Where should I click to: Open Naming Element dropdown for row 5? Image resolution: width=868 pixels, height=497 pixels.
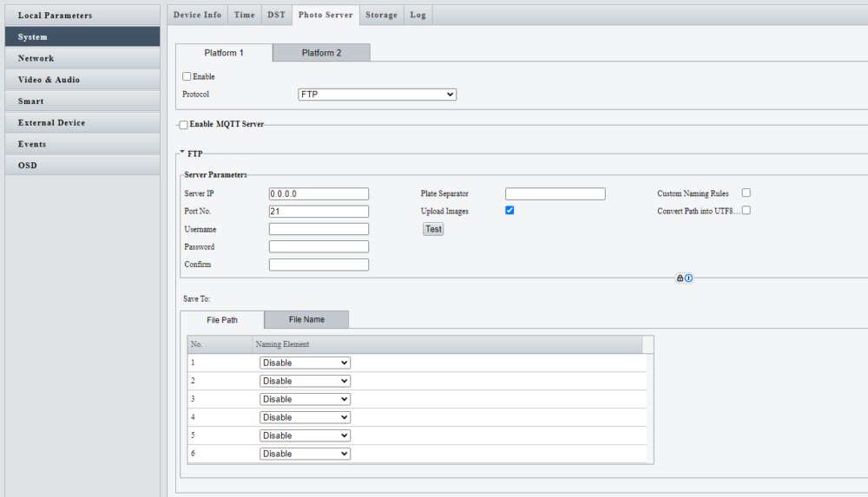(305, 435)
